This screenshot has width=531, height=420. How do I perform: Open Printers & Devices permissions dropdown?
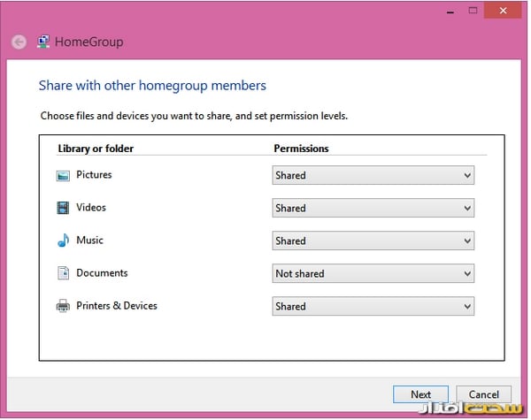point(373,307)
